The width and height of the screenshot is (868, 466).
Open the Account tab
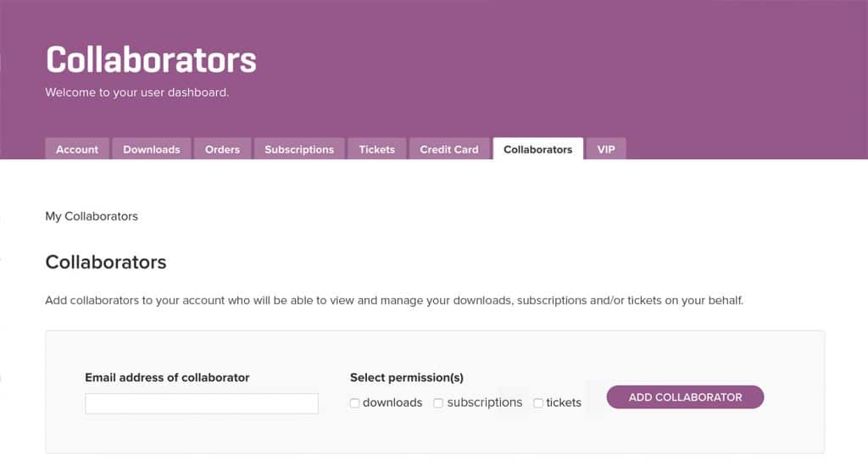click(x=77, y=149)
